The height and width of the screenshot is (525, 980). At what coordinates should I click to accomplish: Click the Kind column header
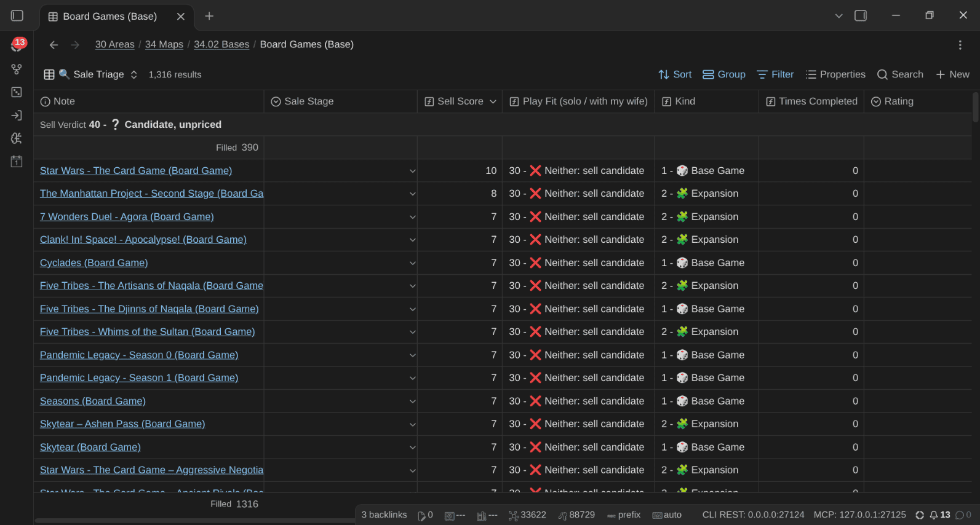coord(706,101)
